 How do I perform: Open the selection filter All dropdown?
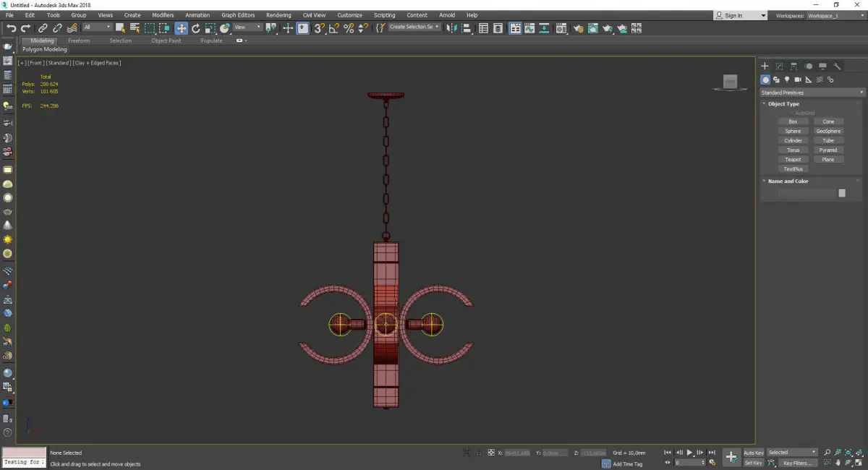click(97, 27)
